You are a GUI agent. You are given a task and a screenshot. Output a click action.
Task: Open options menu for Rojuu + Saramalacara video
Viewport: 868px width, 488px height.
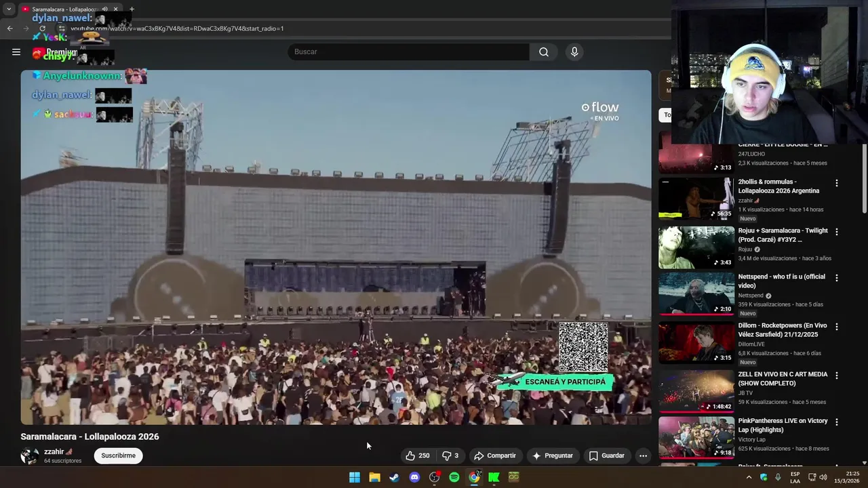tap(836, 232)
